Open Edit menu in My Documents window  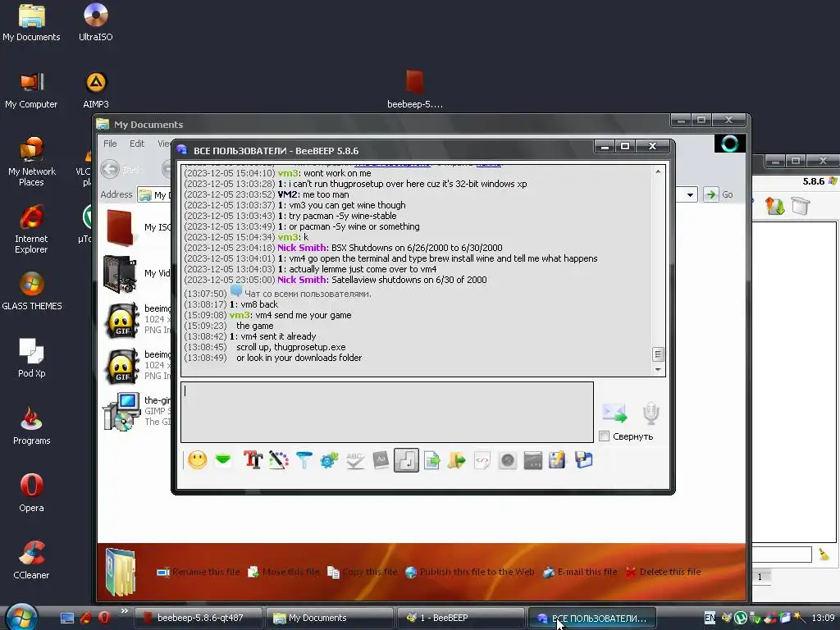point(137,144)
